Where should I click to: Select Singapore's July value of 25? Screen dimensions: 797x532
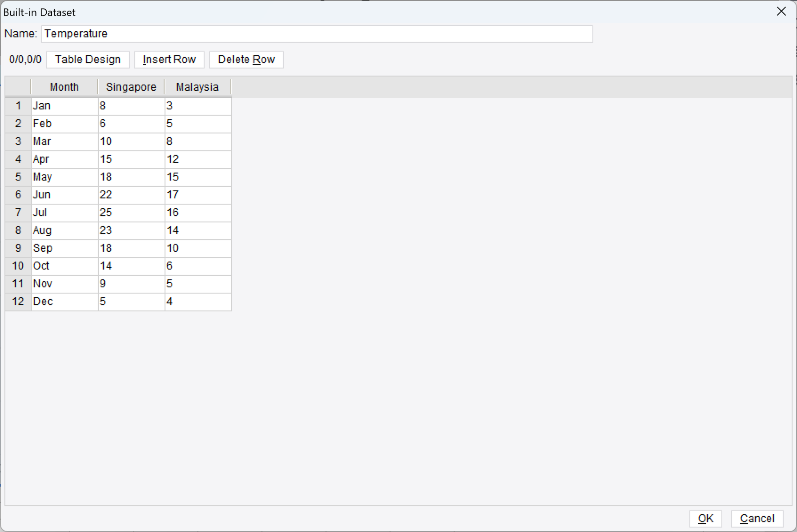coord(131,213)
